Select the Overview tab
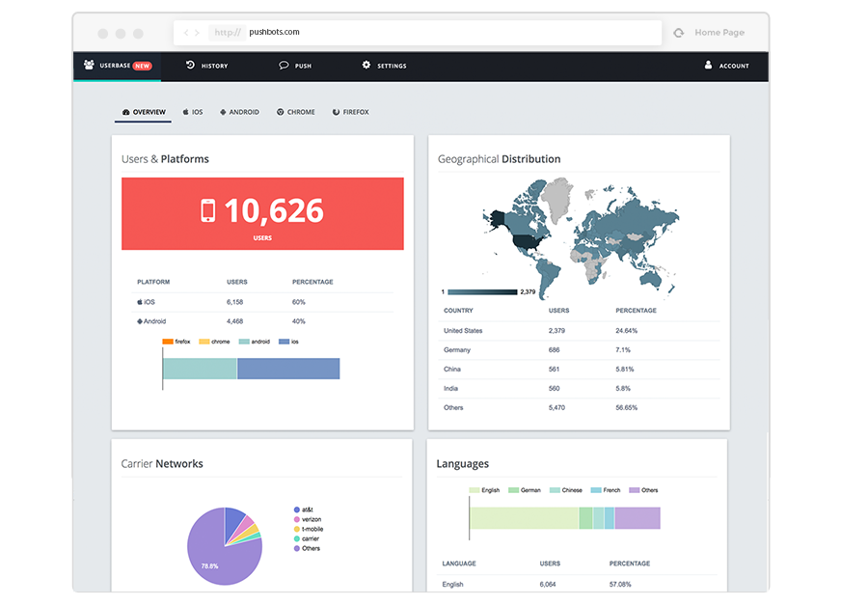The image size is (868, 605). tap(145, 112)
